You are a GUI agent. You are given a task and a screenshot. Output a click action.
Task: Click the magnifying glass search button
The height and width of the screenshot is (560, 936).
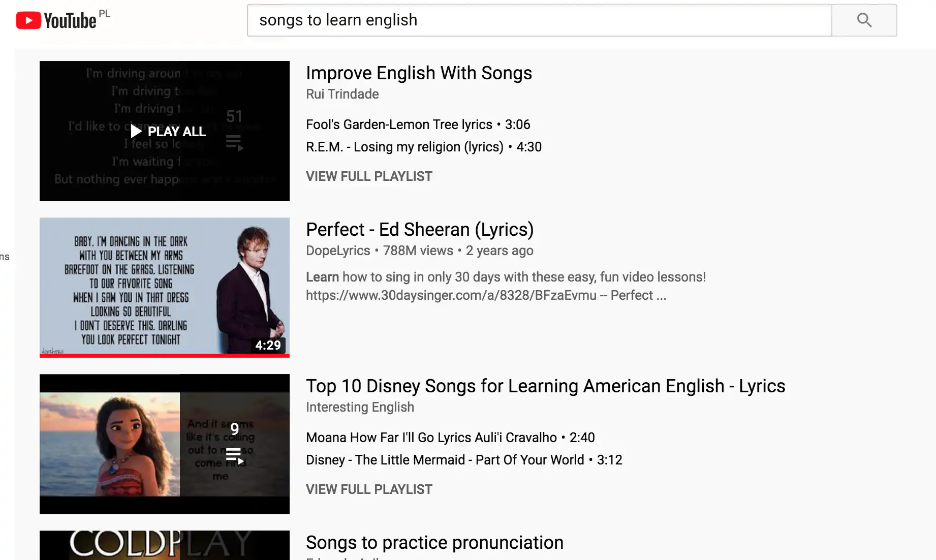tap(864, 20)
